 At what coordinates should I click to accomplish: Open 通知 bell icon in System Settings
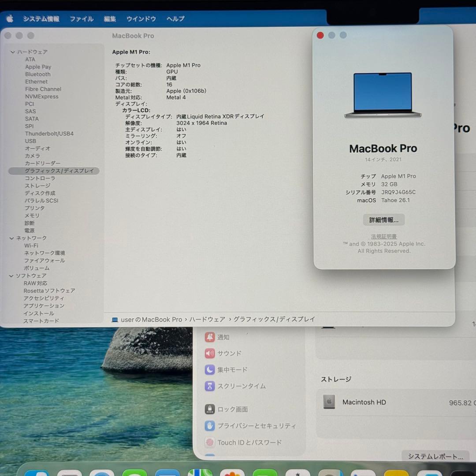(210, 337)
